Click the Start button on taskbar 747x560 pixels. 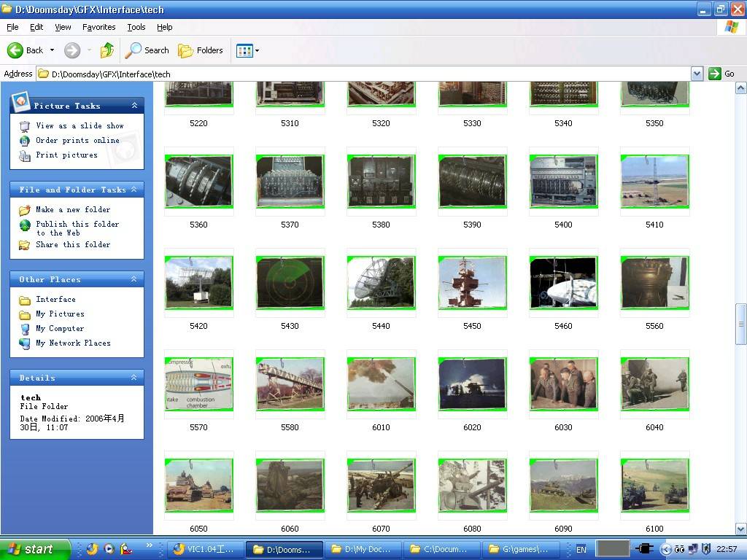34,549
